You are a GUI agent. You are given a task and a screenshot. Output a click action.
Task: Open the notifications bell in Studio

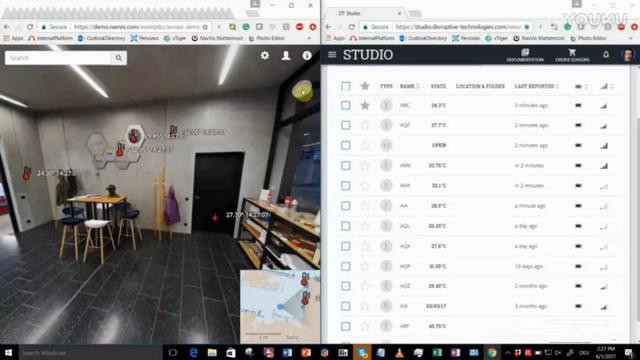click(606, 54)
